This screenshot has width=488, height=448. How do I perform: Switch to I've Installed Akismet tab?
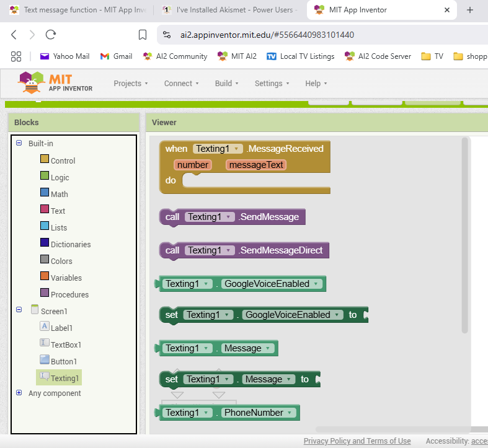click(229, 10)
